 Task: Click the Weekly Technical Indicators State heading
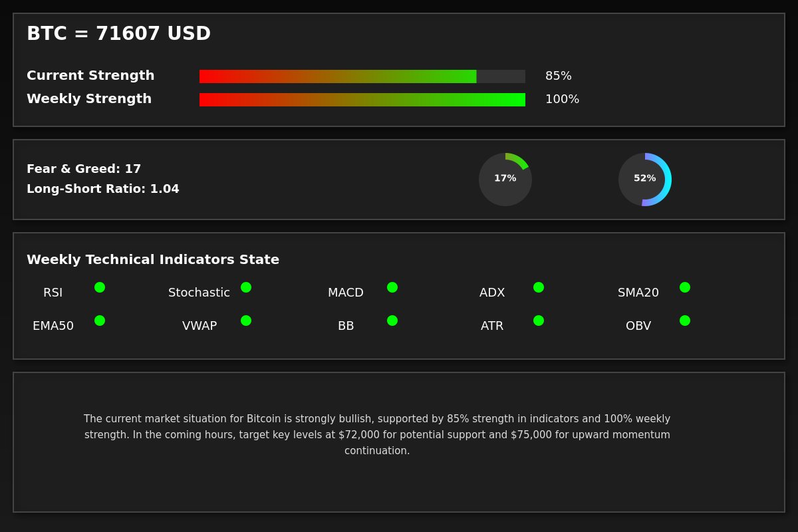point(153,260)
